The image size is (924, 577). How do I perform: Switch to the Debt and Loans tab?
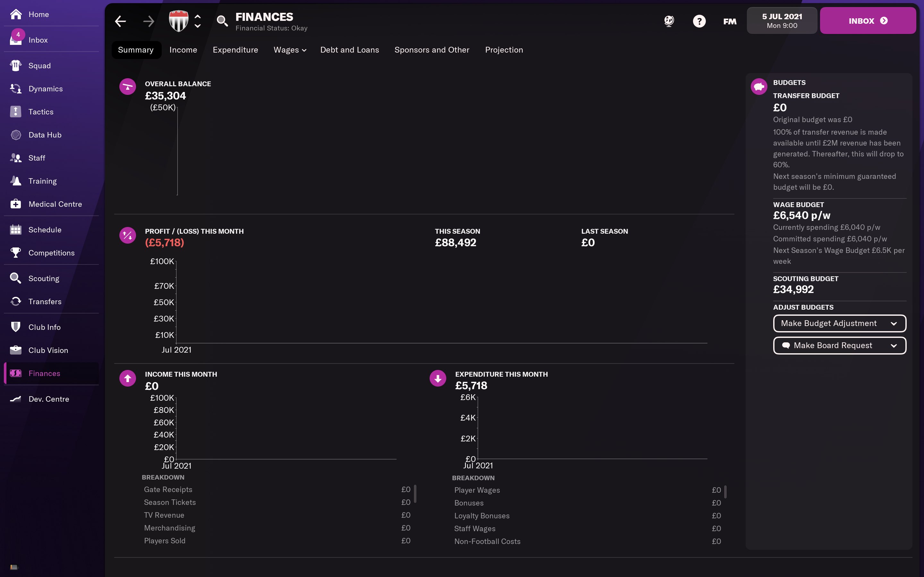click(x=349, y=50)
